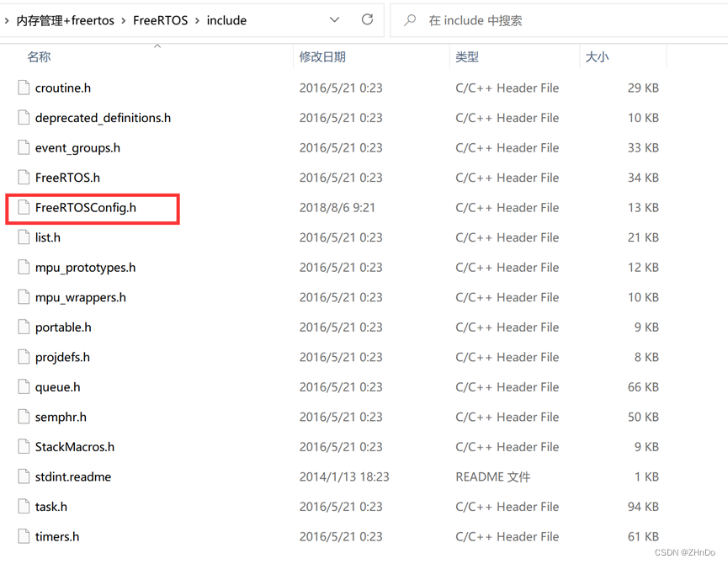Click the event_groups.h file icon

coord(24,147)
